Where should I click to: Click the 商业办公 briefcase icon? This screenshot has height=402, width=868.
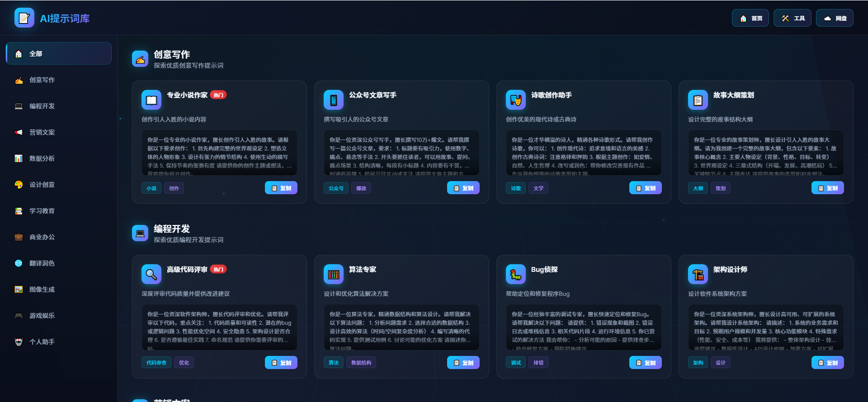coord(19,237)
